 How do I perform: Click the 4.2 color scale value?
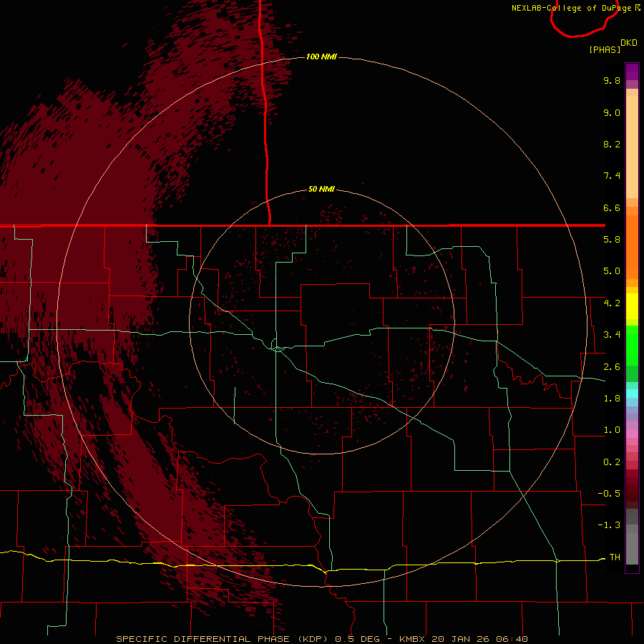[x=612, y=303]
